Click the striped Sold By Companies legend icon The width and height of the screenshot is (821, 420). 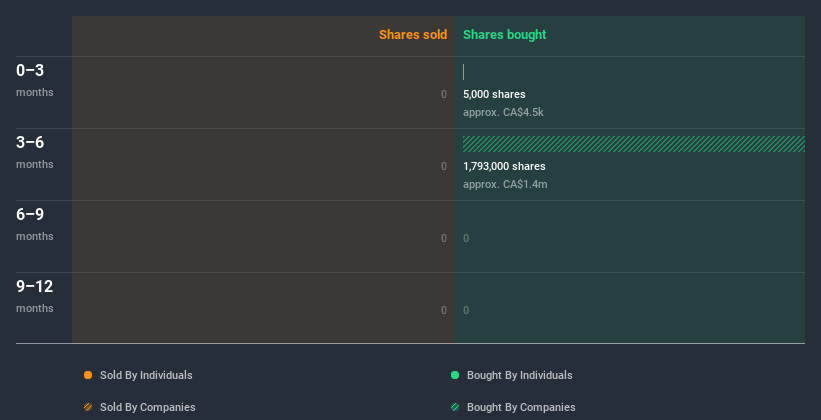[x=88, y=407]
